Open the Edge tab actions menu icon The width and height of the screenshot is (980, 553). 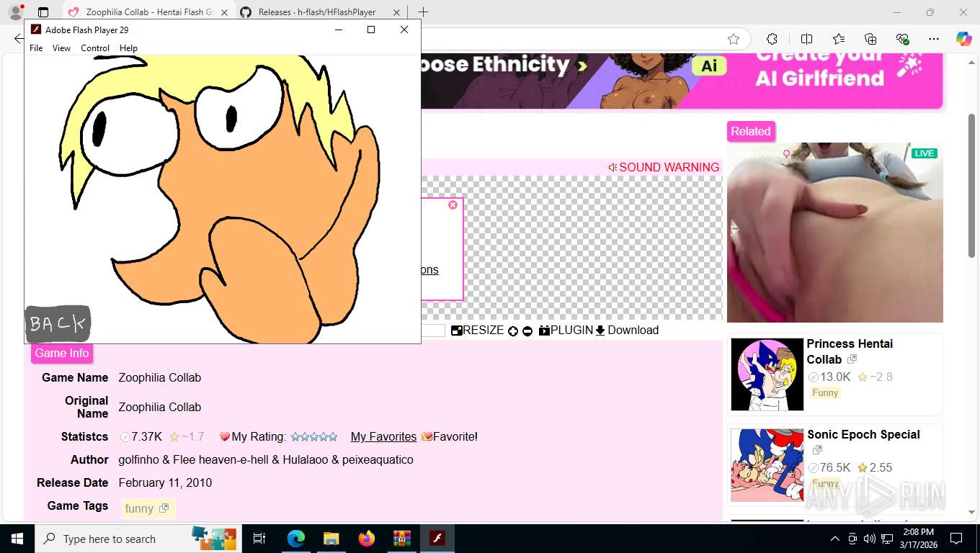43,12
